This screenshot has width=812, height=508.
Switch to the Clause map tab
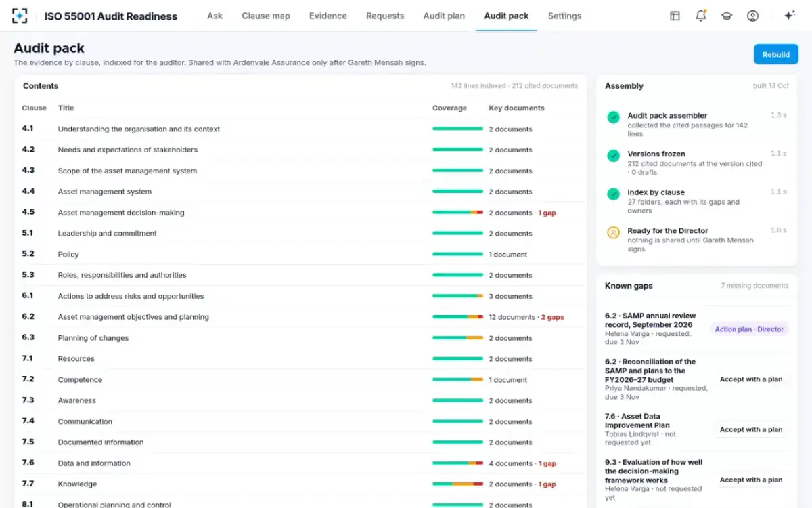pyautogui.click(x=266, y=16)
